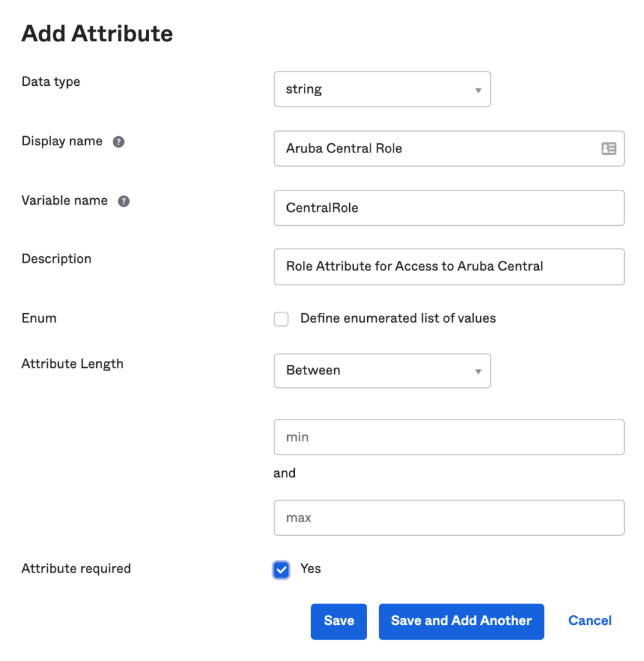Select the Variable name field containing CentralRole
This screenshot has height=661, width=644.
pos(448,208)
